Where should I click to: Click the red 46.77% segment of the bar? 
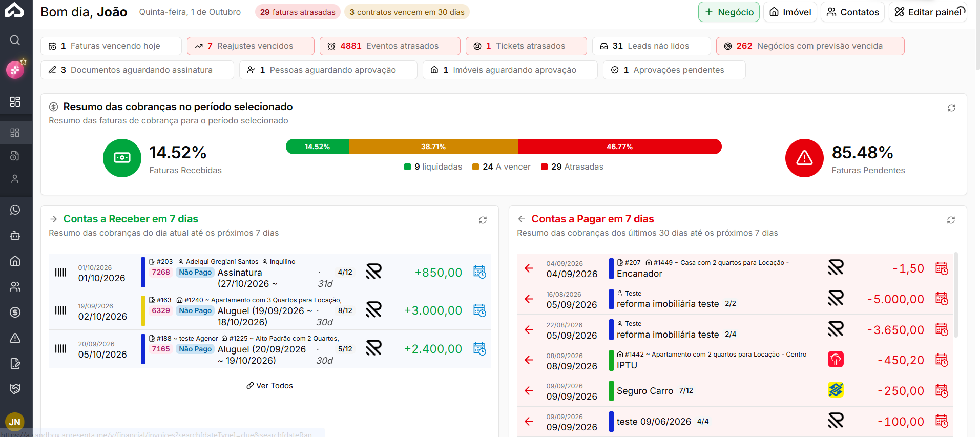click(620, 147)
